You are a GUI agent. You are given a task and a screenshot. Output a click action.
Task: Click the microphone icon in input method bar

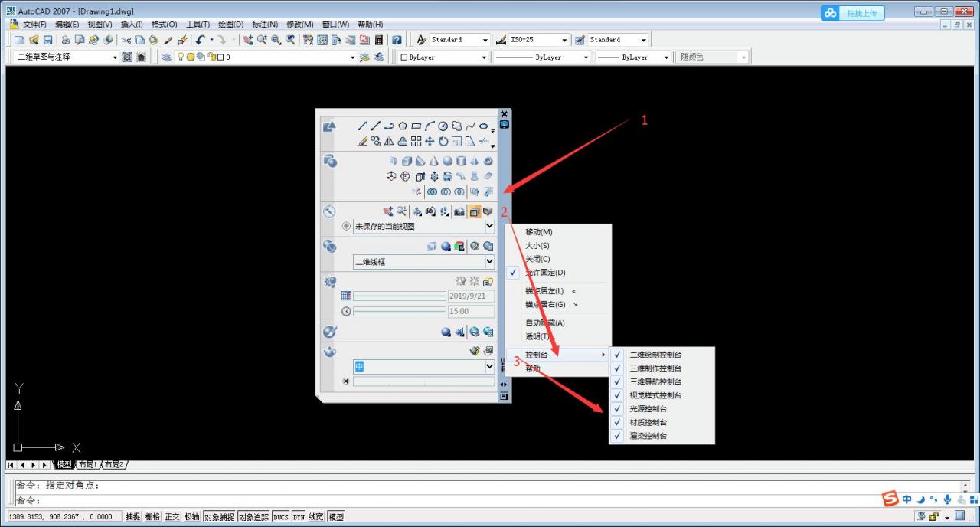pyautogui.click(x=947, y=499)
